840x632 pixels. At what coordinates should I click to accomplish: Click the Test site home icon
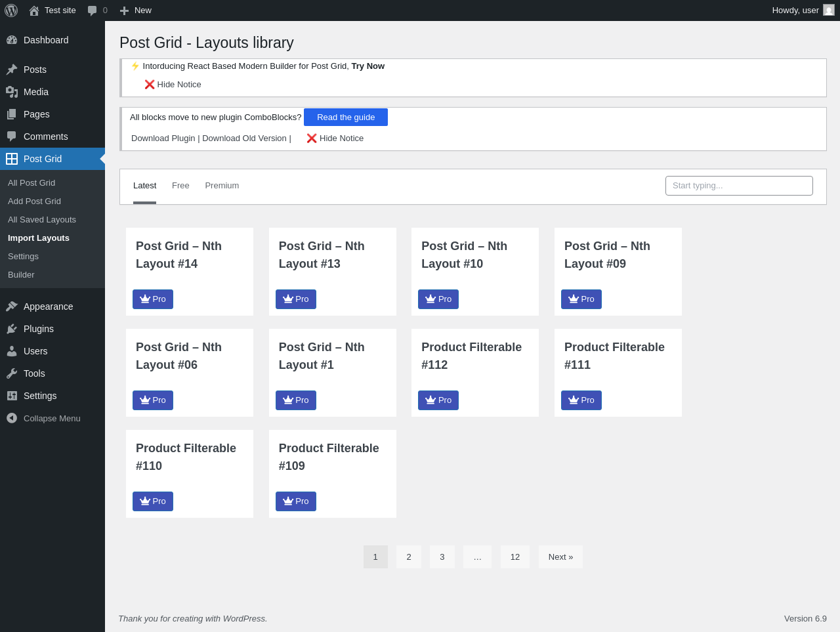34,11
